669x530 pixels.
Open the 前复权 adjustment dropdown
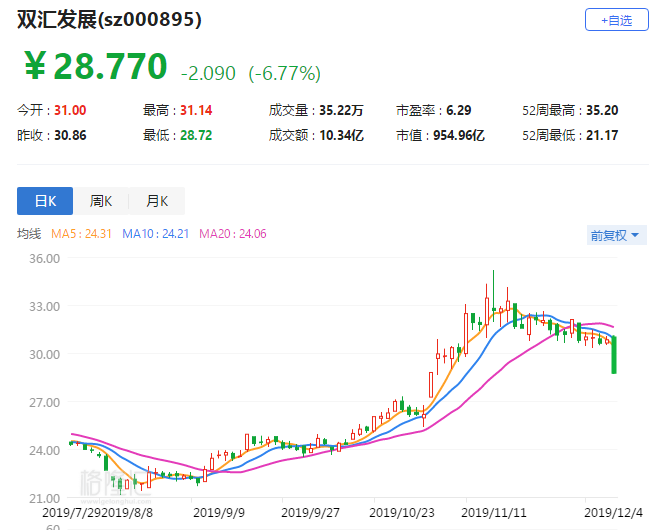[617, 235]
